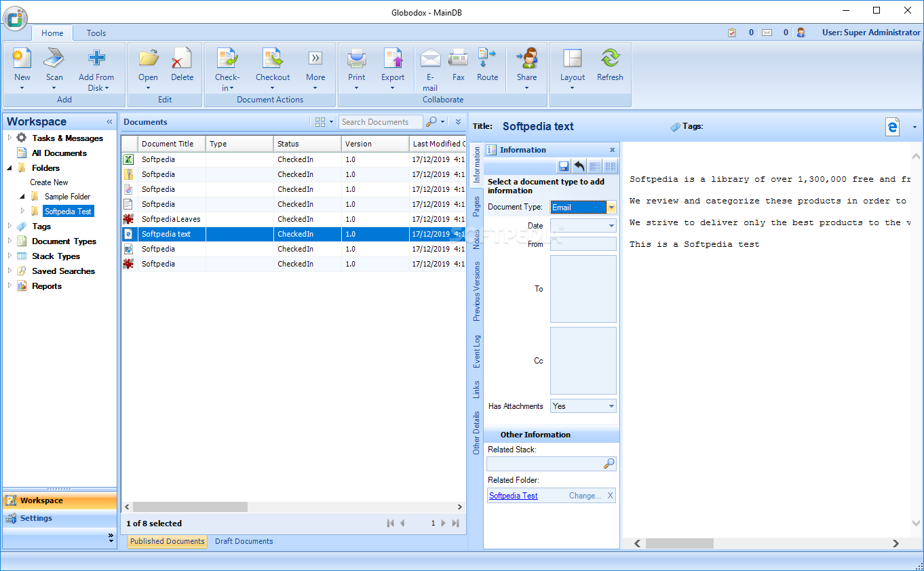The height and width of the screenshot is (571, 924).
Task: Open the dropdown arrow under New
Action: pyautogui.click(x=22, y=88)
